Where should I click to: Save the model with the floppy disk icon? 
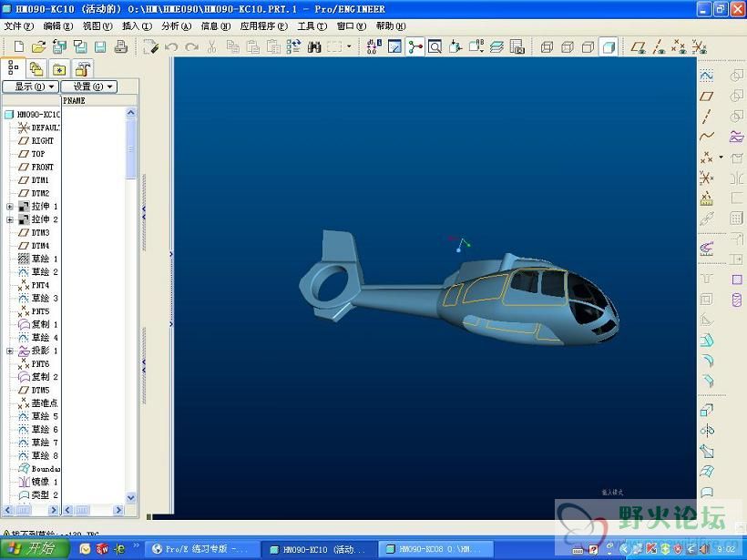(100, 46)
